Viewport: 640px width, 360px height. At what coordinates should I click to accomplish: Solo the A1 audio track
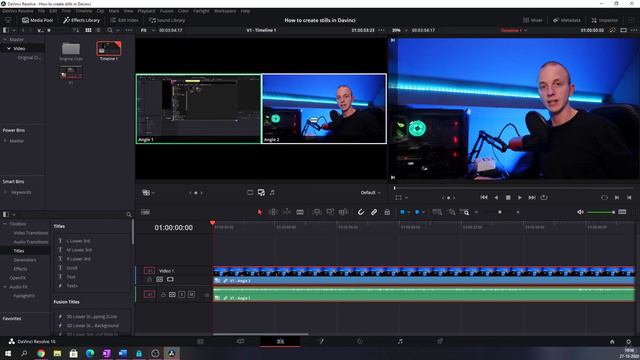pos(182,294)
